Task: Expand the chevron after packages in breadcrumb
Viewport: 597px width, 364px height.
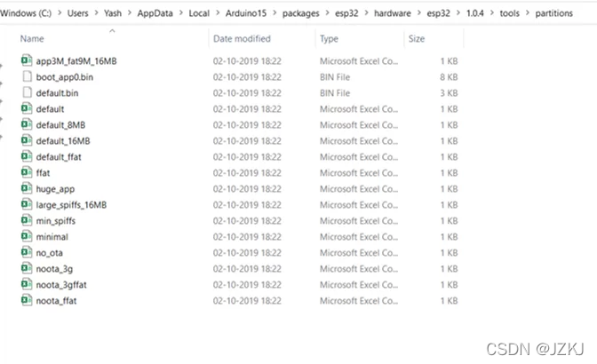Action: coord(328,13)
